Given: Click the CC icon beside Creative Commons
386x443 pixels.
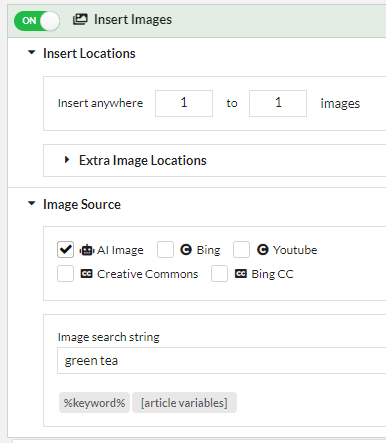Looking at the screenshot, I should [x=86, y=274].
